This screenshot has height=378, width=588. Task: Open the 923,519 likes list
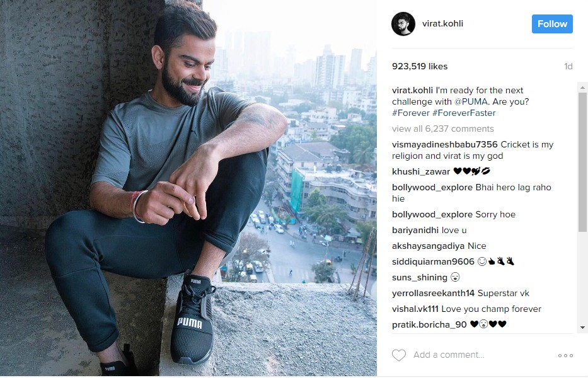420,66
